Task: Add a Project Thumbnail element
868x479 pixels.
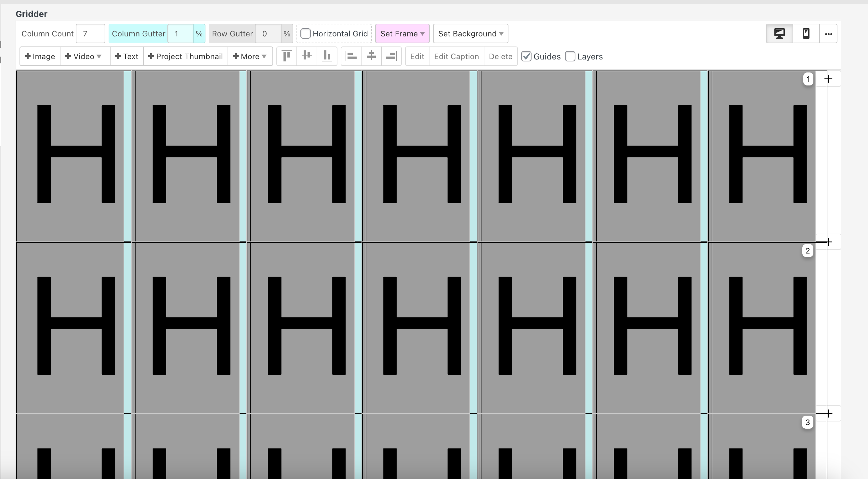Action: click(185, 56)
